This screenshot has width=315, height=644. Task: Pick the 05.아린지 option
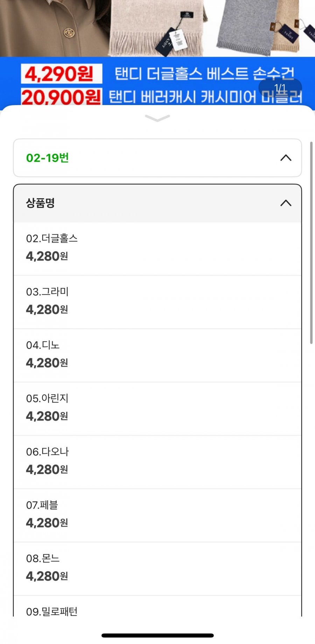click(157, 408)
